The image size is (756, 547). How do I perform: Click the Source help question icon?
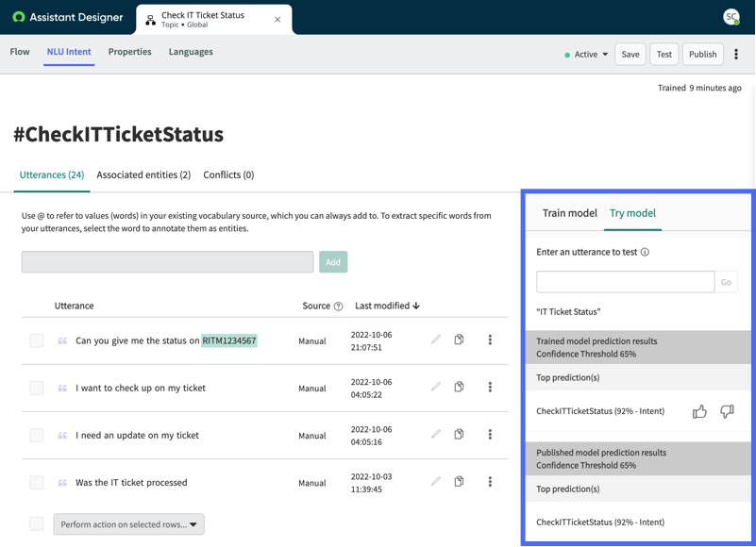pyautogui.click(x=339, y=306)
